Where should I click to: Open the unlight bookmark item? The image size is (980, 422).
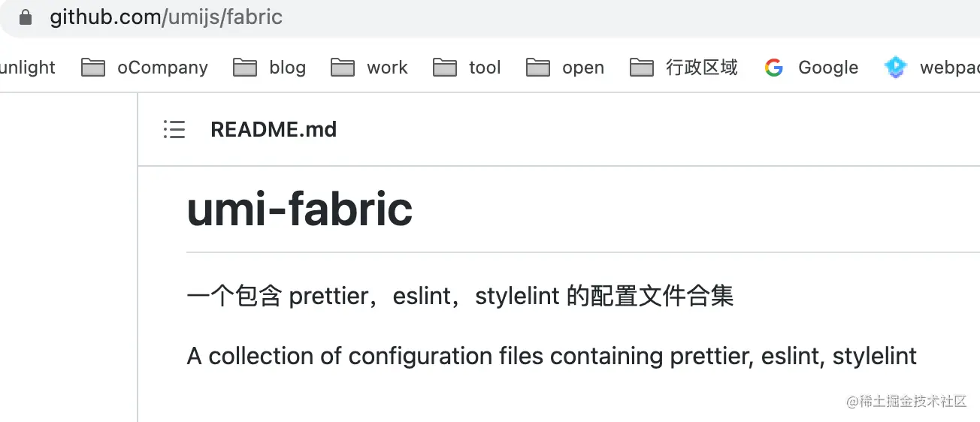pos(28,68)
